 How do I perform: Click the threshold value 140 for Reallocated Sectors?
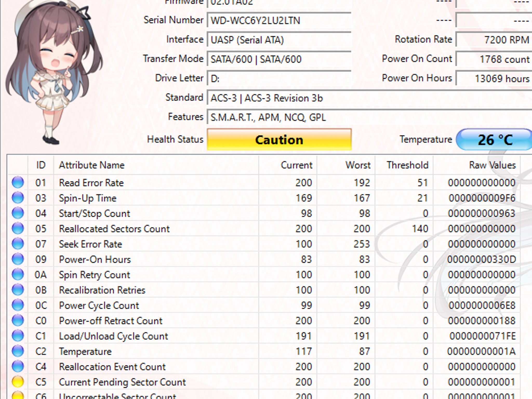420,229
